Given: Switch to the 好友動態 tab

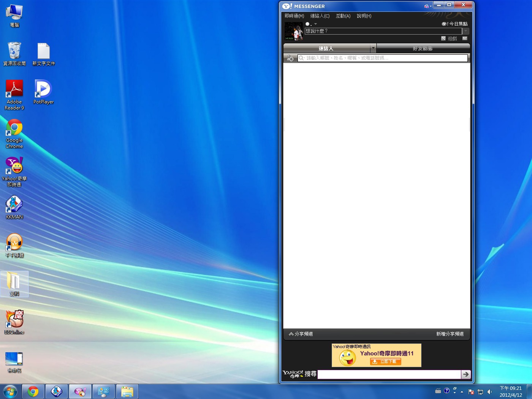Looking at the screenshot, I should 423,48.
